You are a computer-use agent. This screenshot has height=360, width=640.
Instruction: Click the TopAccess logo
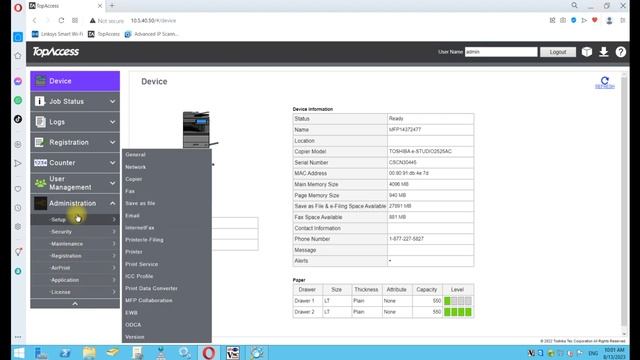point(56,52)
